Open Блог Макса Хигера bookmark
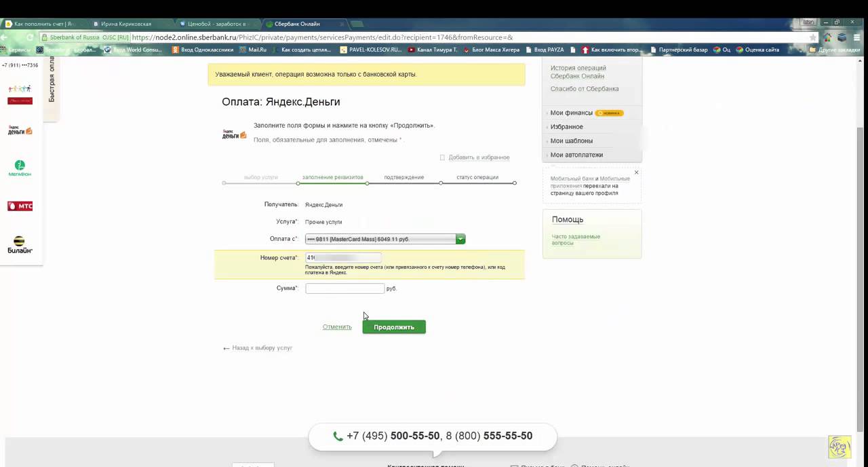 [x=491, y=50]
